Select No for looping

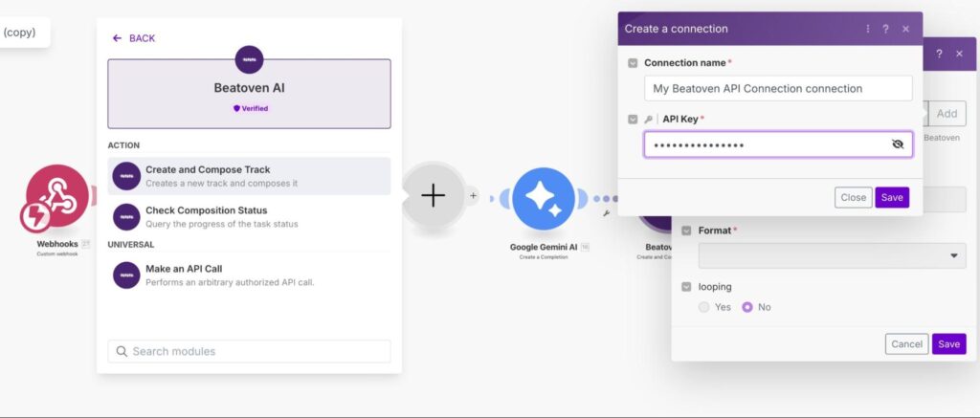(746, 307)
